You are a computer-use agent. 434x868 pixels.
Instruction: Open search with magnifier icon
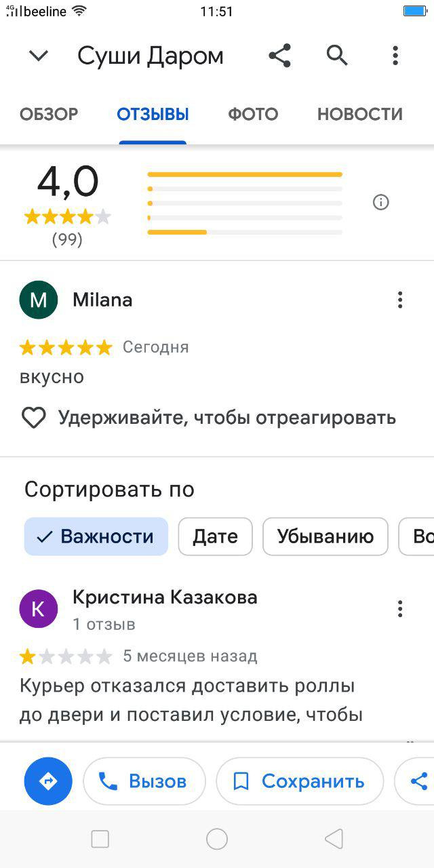pyautogui.click(x=337, y=55)
